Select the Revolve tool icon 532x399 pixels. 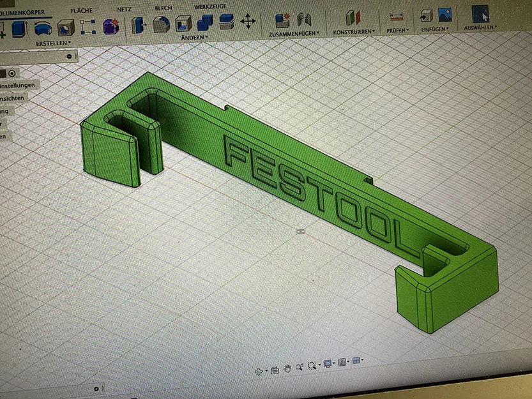pyautogui.click(x=43, y=29)
